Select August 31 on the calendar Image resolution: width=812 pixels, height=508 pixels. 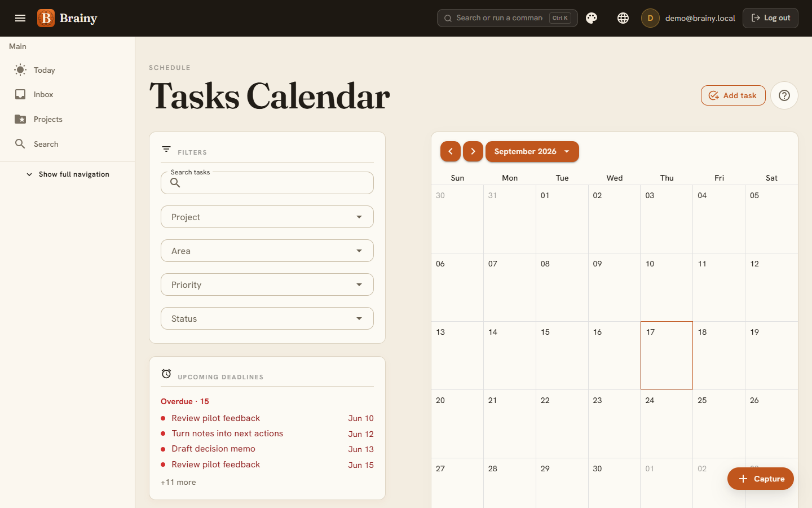click(x=510, y=219)
